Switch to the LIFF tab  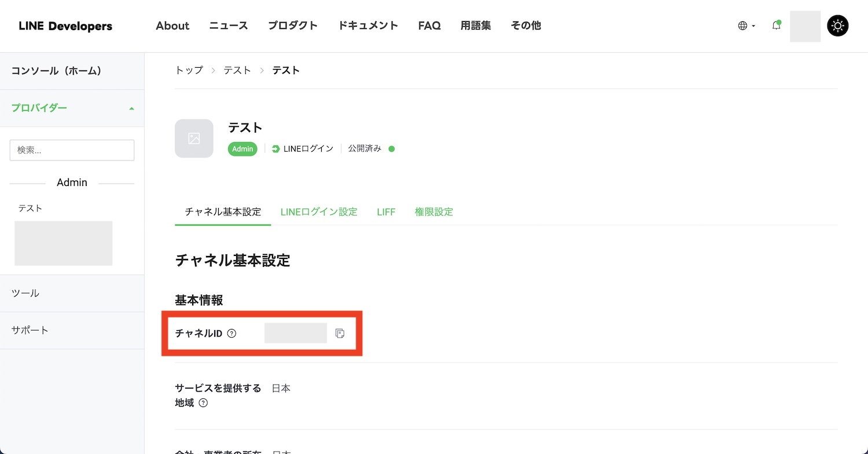pos(386,212)
